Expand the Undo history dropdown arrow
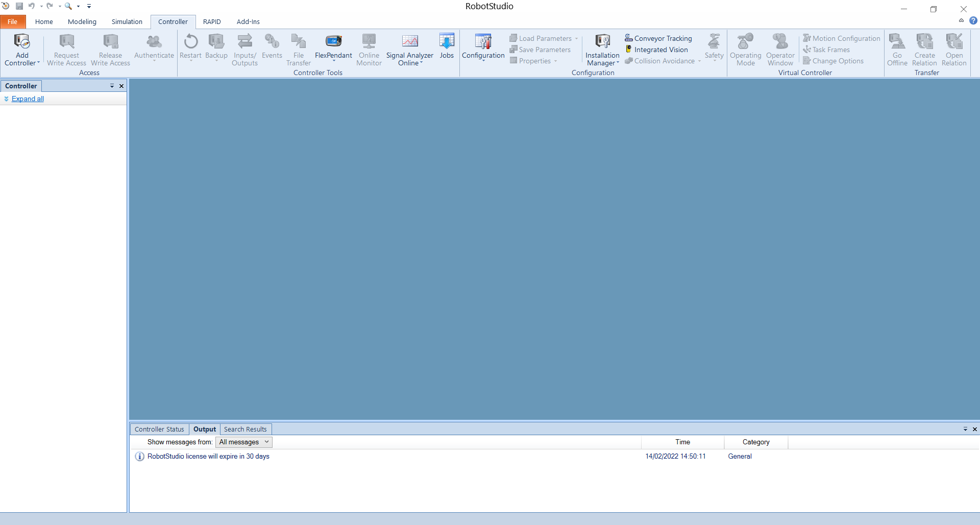The width and height of the screenshot is (980, 525). [x=41, y=7]
